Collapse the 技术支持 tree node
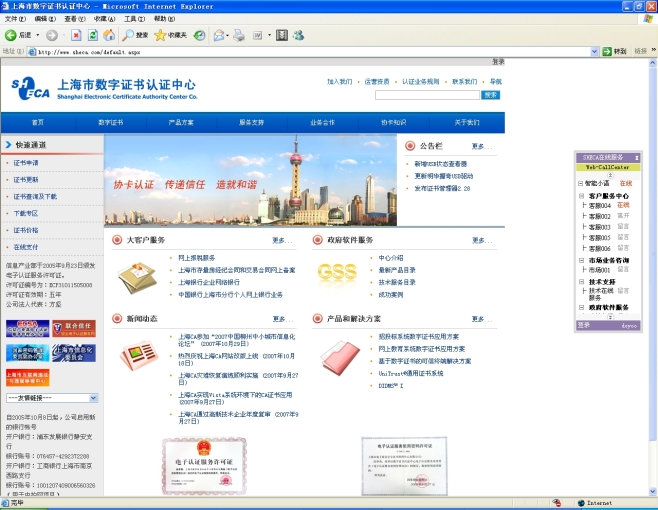The height and width of the screenshot is (510, 658). 582,282
